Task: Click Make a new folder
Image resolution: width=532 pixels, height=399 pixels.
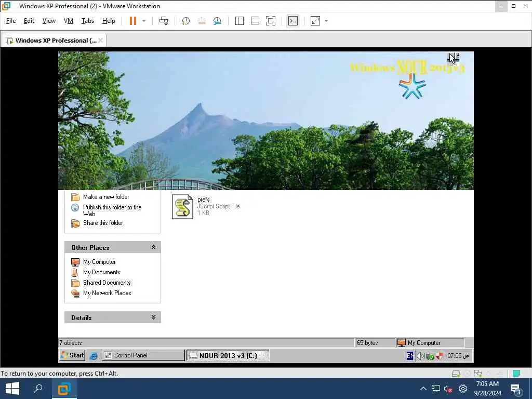Action: (106, 197)
